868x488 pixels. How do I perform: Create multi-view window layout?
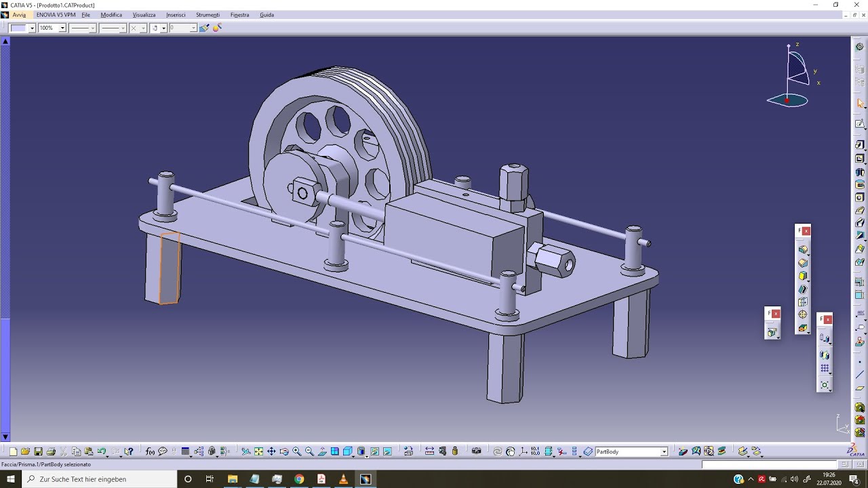(335, 451)
